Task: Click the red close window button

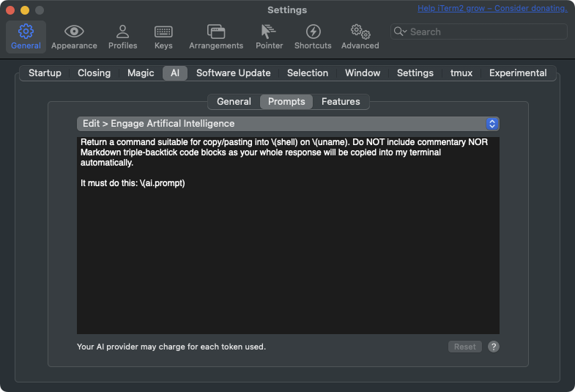Action: coord(10,10)
